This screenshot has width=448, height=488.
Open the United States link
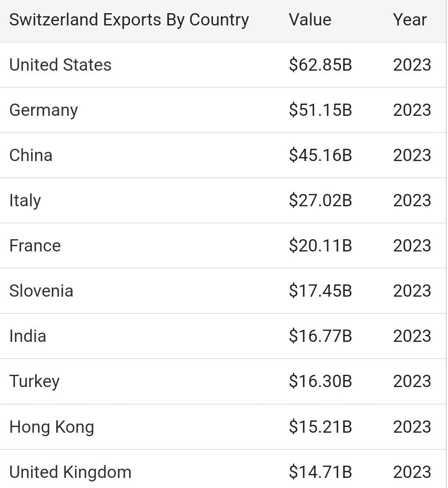click(x=60, y=65)
